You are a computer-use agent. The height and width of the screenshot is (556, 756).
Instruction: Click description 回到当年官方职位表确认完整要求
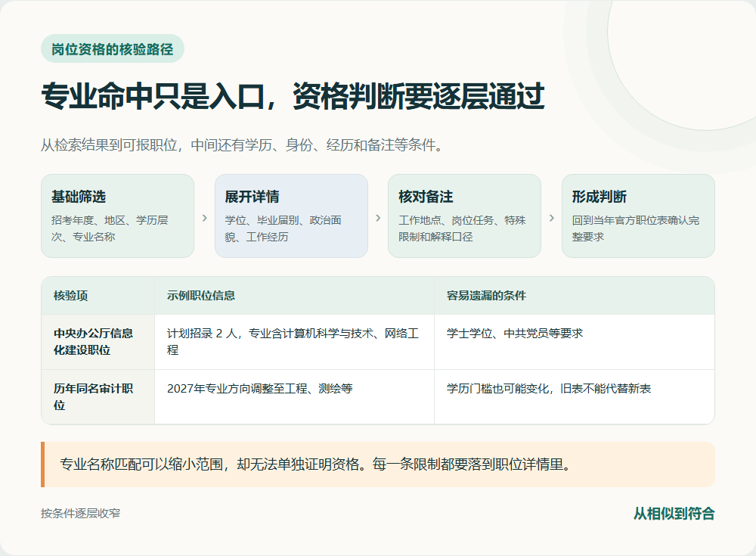tap(636, 228)
